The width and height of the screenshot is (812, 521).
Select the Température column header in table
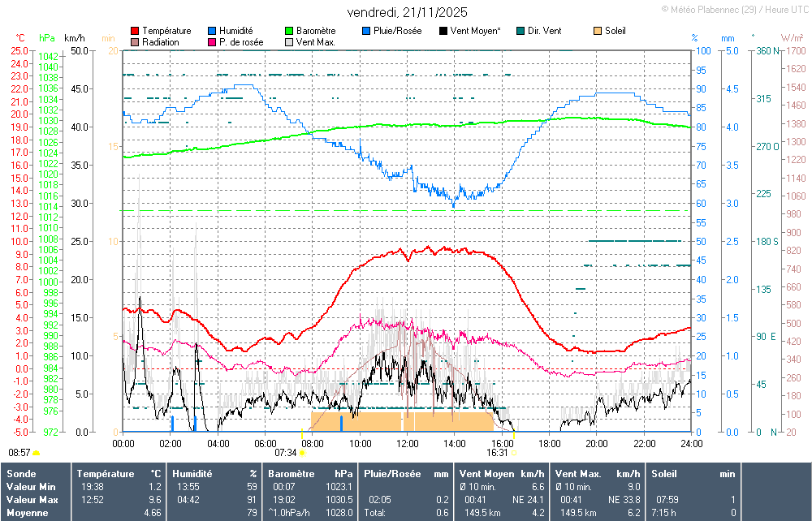pos(106,473)
